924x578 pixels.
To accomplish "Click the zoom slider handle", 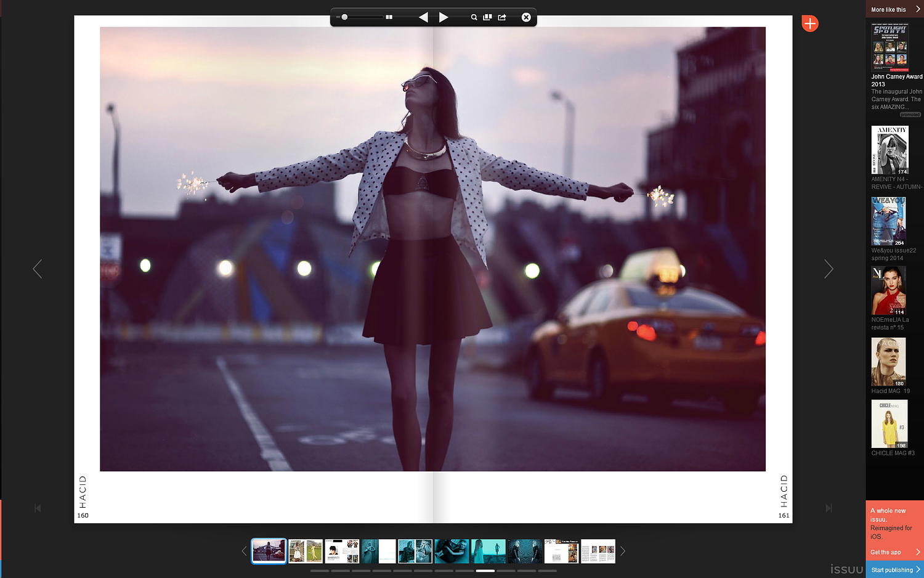I will pos(344,17).
